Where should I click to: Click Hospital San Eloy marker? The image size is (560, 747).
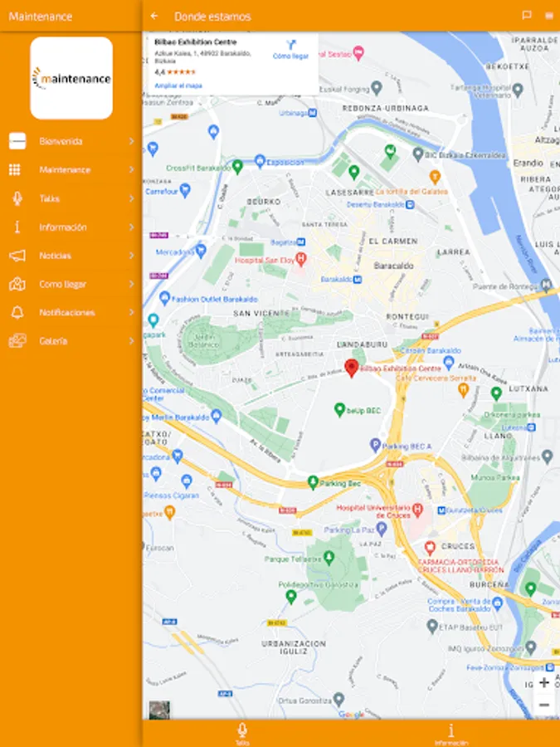click(x=300, y=259)
